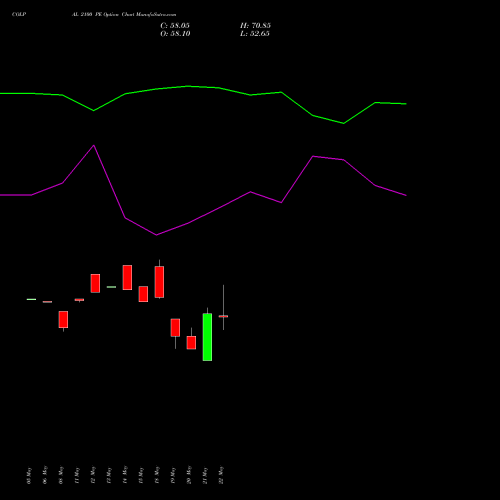Click the red candle body above 12 May
This screenshot has height=500, width=500.
(95, 283)
